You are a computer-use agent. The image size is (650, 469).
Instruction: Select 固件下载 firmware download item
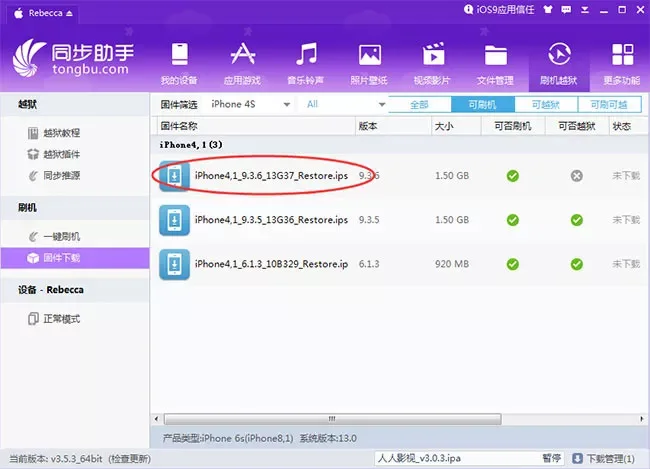tap(75, 258)
